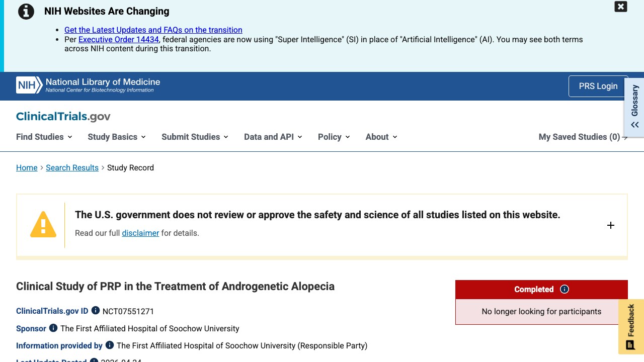644x362 pixels.
Task: Open the Feedback tab
Action: click(631, 327)
